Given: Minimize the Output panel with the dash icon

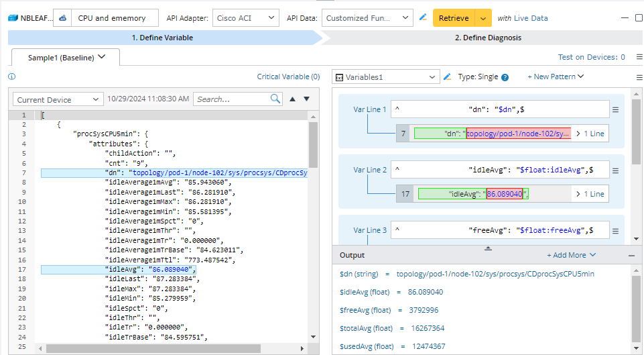Looking at the screenshot, I should 631,256.
